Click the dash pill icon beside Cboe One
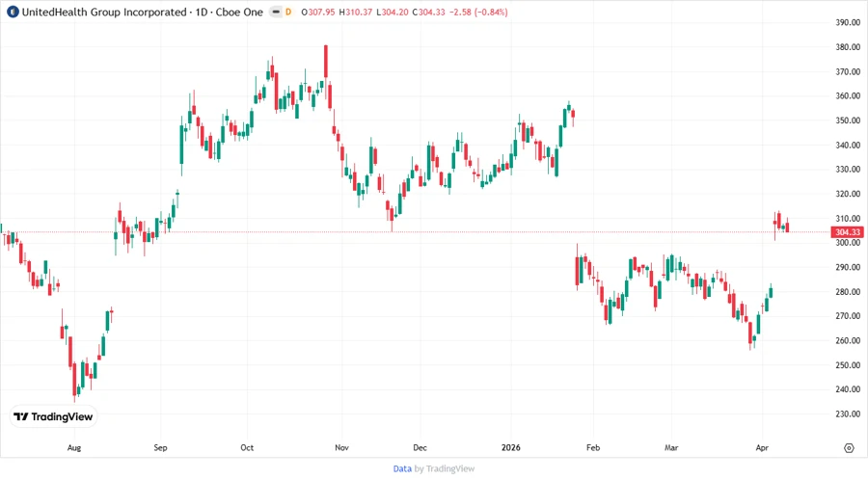The height and width of the screenshot is (480, 868). point(275,12)
